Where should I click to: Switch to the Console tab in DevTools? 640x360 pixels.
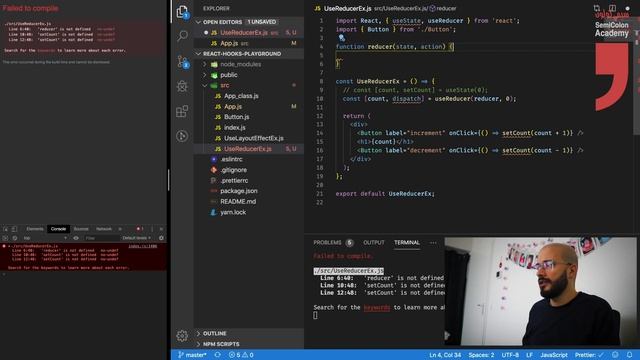pos(58,229)
